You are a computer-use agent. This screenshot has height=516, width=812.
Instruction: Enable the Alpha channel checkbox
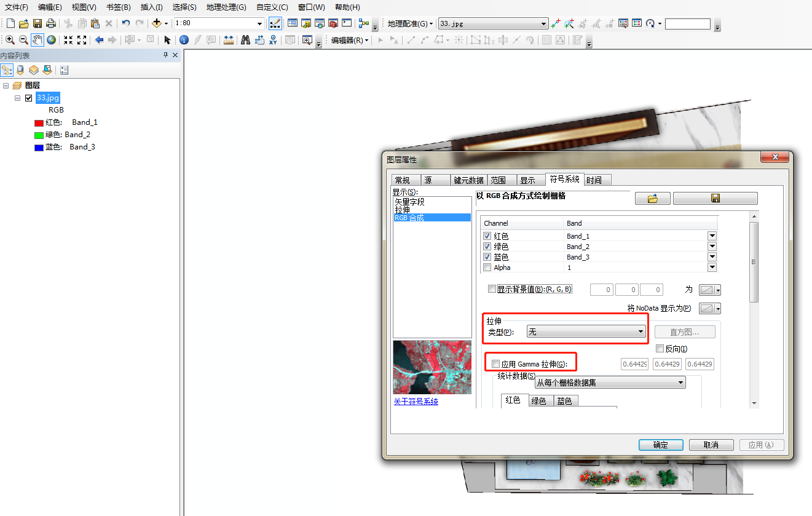[487, 266]
